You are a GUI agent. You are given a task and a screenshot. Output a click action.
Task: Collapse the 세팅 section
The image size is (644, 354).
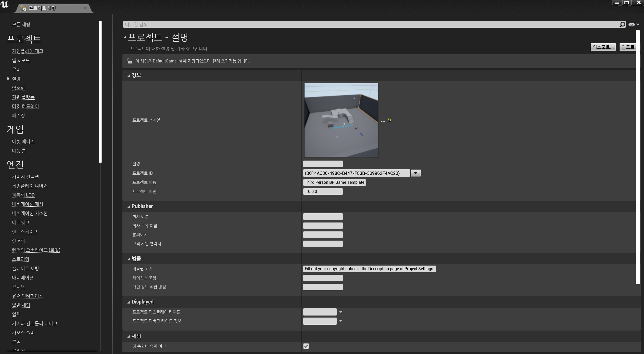coord(129,336)
